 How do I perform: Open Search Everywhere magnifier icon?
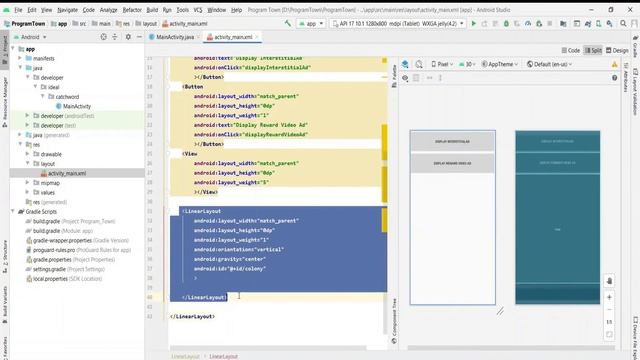click(623, 24)
